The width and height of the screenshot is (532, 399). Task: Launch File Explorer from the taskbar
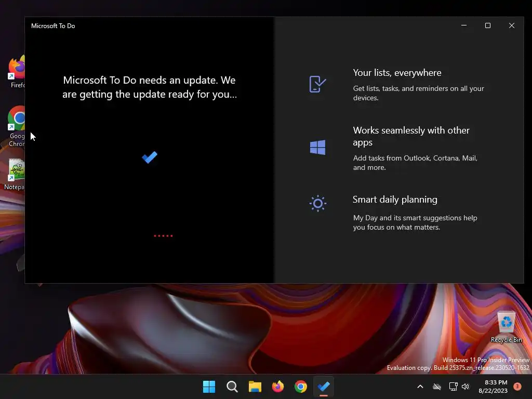pyautogui.click(x=255, y=387)
